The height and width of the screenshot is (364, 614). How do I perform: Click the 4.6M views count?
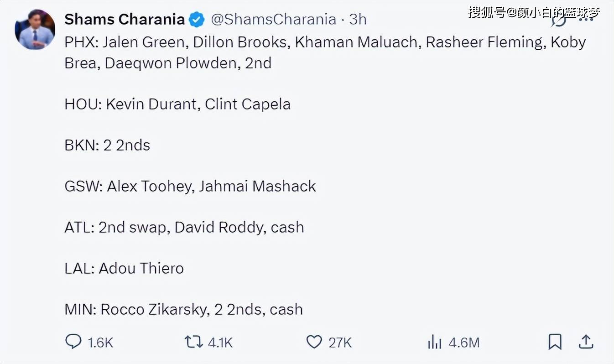coord(464,343)
